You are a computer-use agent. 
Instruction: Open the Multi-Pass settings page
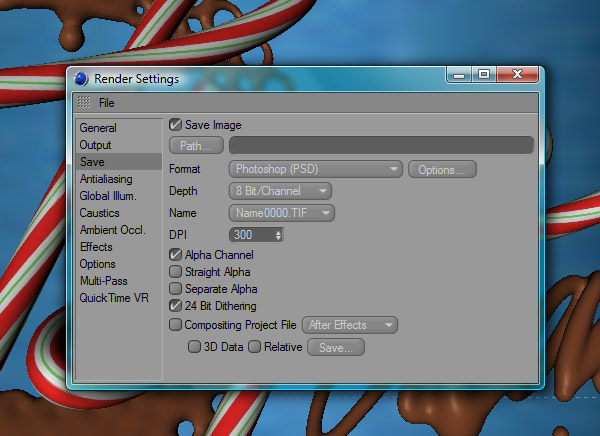click(103, 281)
